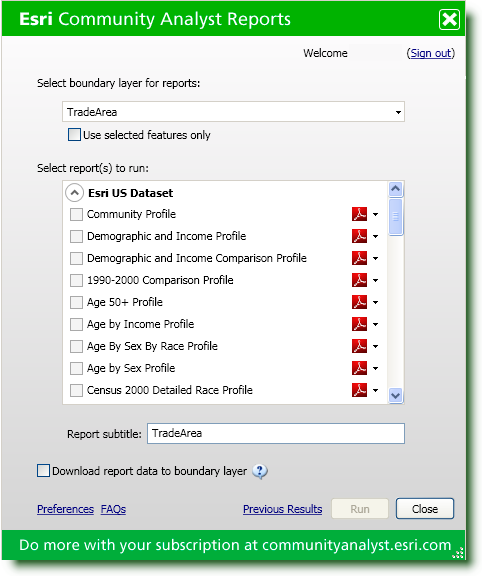Tick the Age 50+ Profile checkbox
482x576 pixels.
tap(76, 302)
